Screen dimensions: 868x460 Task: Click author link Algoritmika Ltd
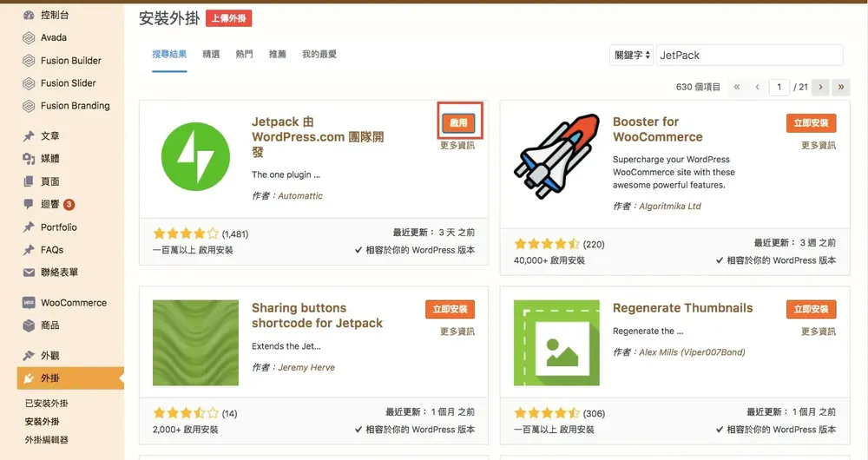point(670,207)
